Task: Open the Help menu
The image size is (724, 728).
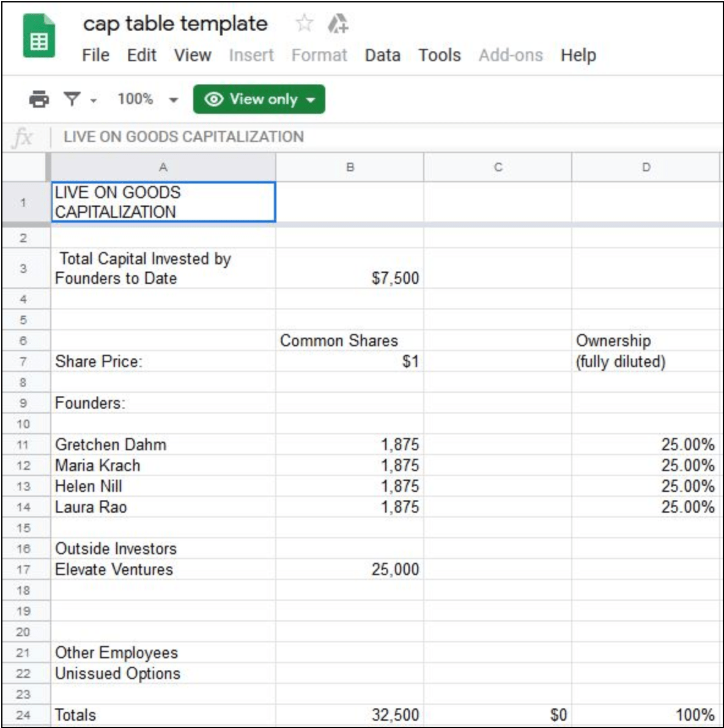Action: tap(578, 55)
